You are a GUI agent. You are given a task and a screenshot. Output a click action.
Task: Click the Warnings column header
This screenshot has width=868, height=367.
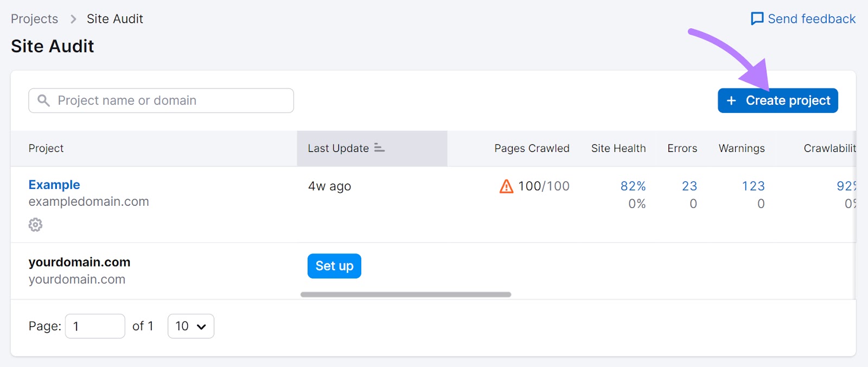point(742,148)
